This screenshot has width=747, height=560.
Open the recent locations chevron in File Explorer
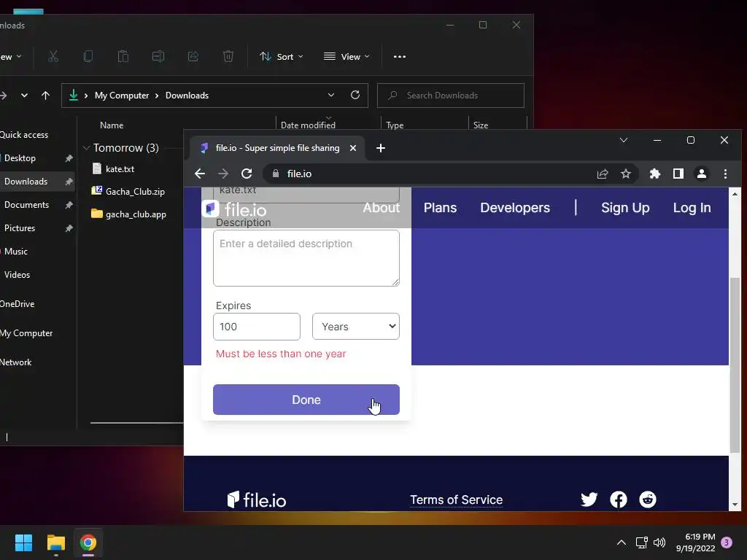click(x=24, y=96)
